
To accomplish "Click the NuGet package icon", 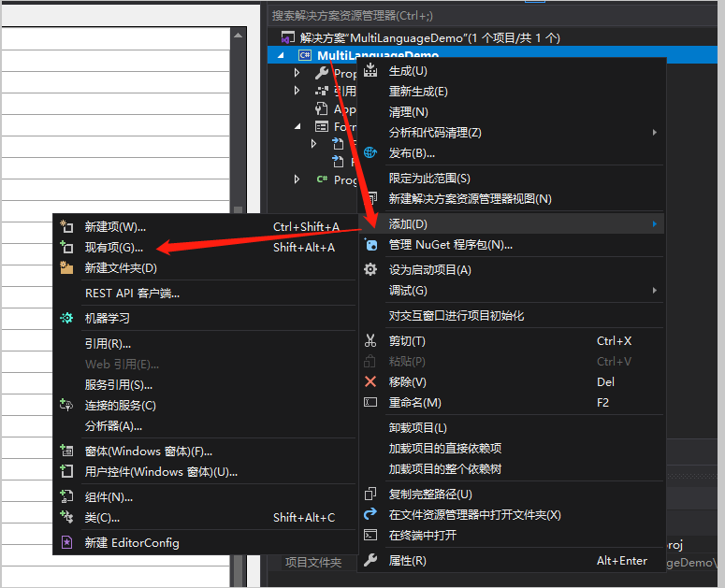I will 370,244.
